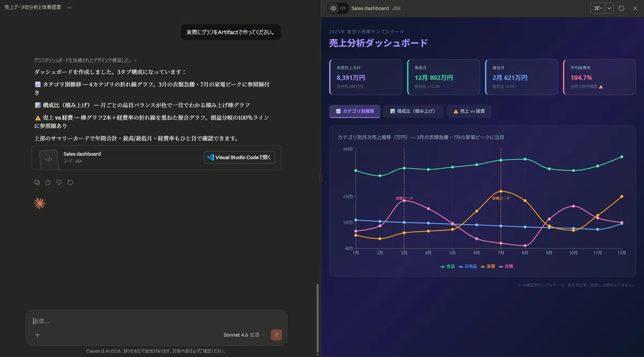This screenshot has width=644, height=357.
Task: Switch artifact to preview eye view
Action: click(x=333, y=8)
